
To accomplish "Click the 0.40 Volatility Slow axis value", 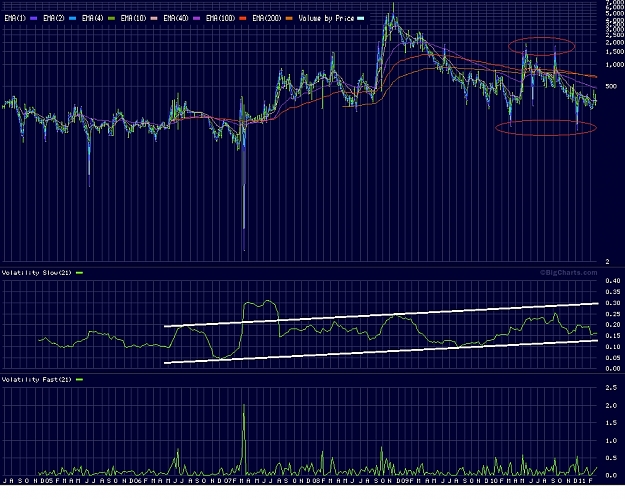I will [x=613, y=281].
